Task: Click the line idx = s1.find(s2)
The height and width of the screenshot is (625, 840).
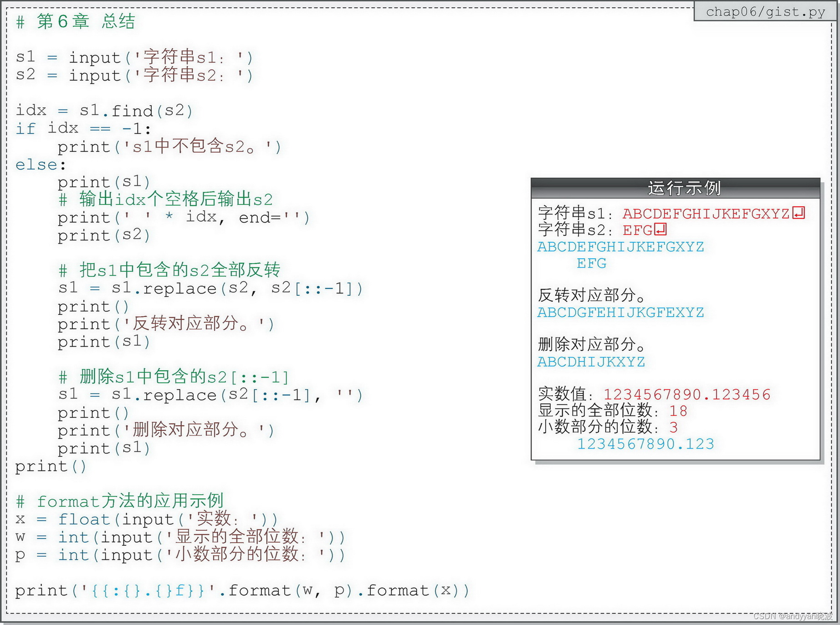Action: (x=104, y=110)
